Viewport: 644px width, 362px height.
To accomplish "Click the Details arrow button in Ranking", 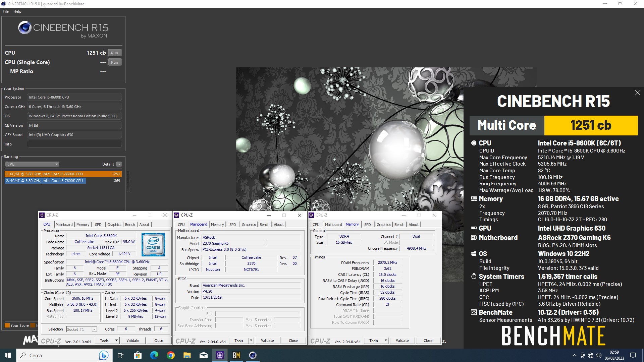I will [x=119, y=164].
